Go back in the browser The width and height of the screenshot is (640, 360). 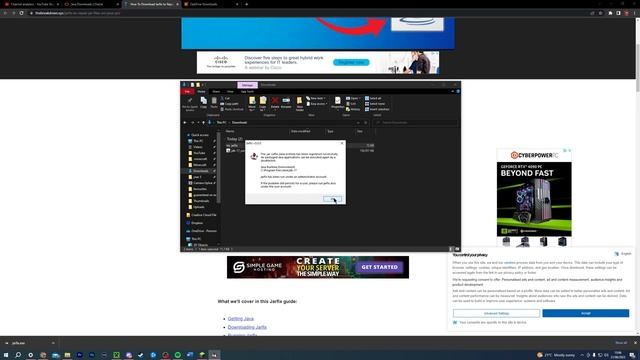point(5,13)
